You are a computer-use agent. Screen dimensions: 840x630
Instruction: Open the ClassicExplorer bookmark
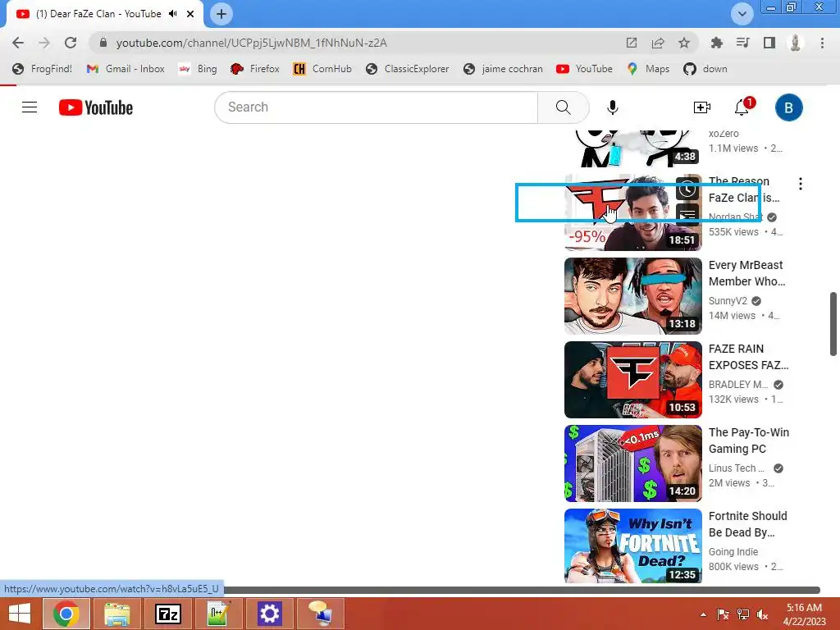point(407,69)
